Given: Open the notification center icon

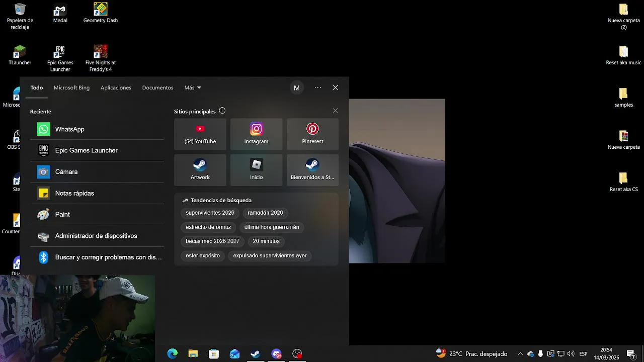Looking at the screenshot, I should click(631, 354).
